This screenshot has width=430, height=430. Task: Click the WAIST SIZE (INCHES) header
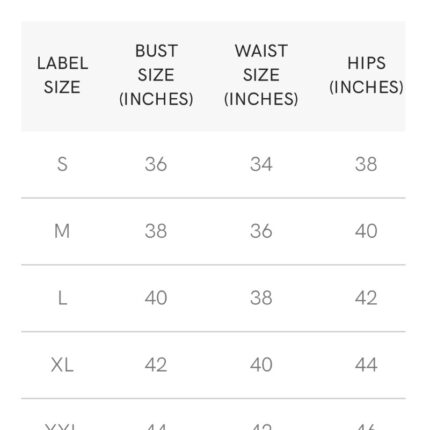(x=261, y=75)
